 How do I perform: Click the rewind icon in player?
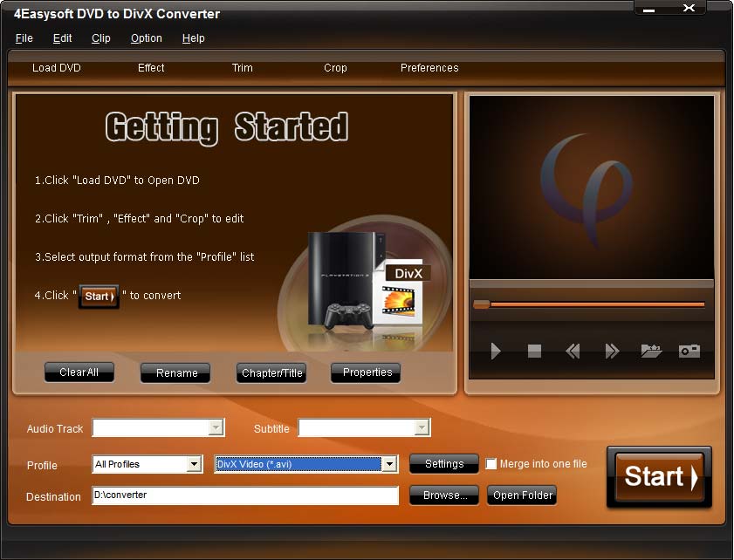coord(573,351)
